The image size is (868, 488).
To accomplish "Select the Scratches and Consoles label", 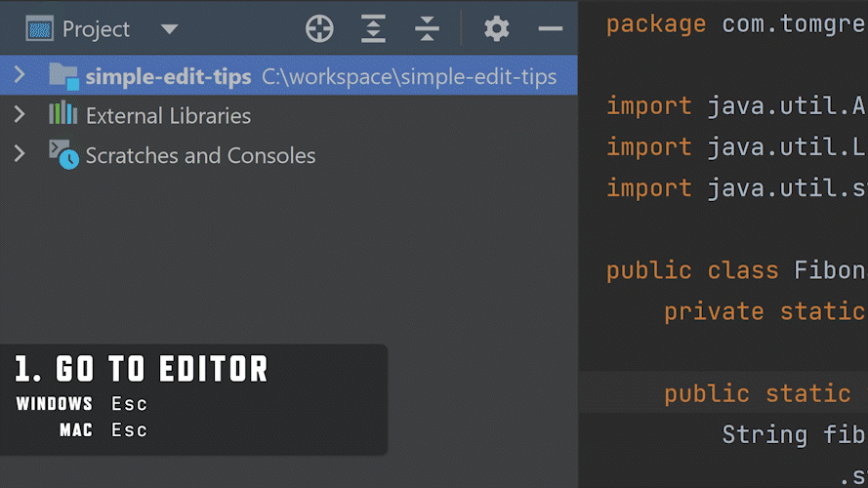I will click(200, 156).
